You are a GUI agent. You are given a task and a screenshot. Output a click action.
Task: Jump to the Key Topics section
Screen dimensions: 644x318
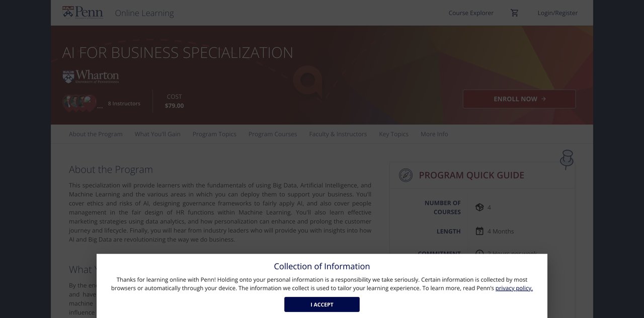tap(393, 134)
